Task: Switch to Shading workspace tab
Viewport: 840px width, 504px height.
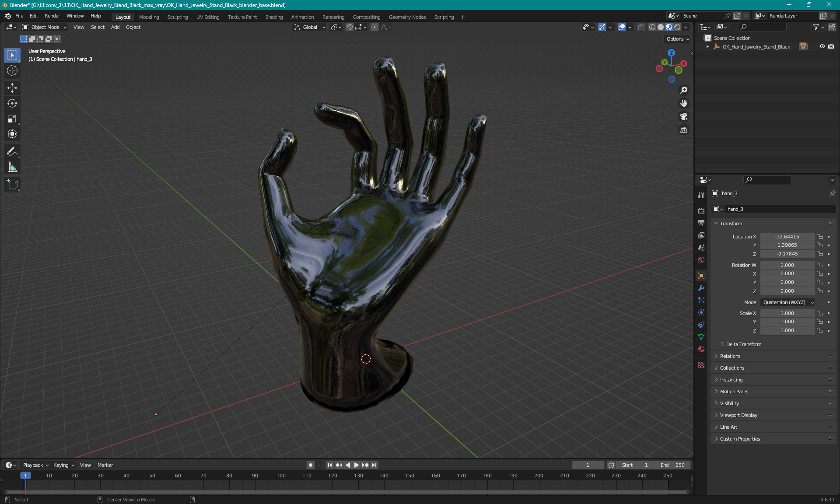Action: coord(274,17)
